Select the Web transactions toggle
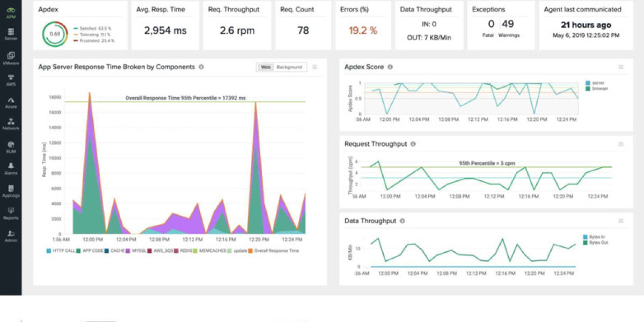Image resolution: width=644 pixels, height=322 pixels. pyautogui.click(x=265, y=67)
